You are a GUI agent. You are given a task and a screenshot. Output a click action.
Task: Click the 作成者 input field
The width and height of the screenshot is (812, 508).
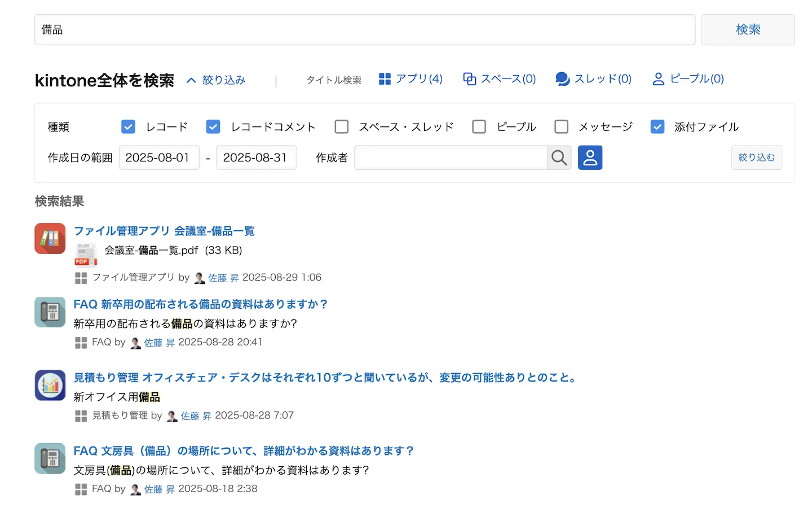[x=450, y=157]
